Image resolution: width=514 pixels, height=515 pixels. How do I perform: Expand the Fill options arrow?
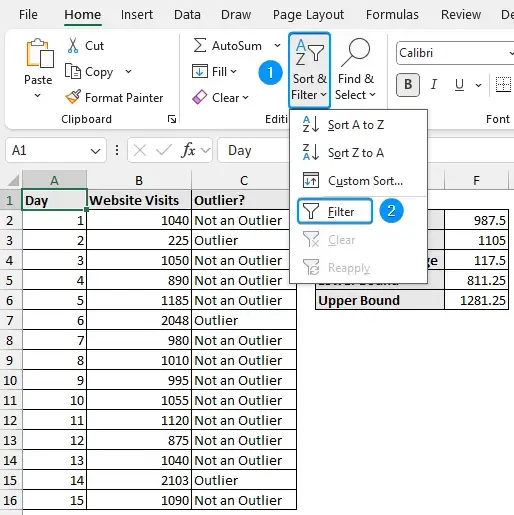(x=233, y=71)
